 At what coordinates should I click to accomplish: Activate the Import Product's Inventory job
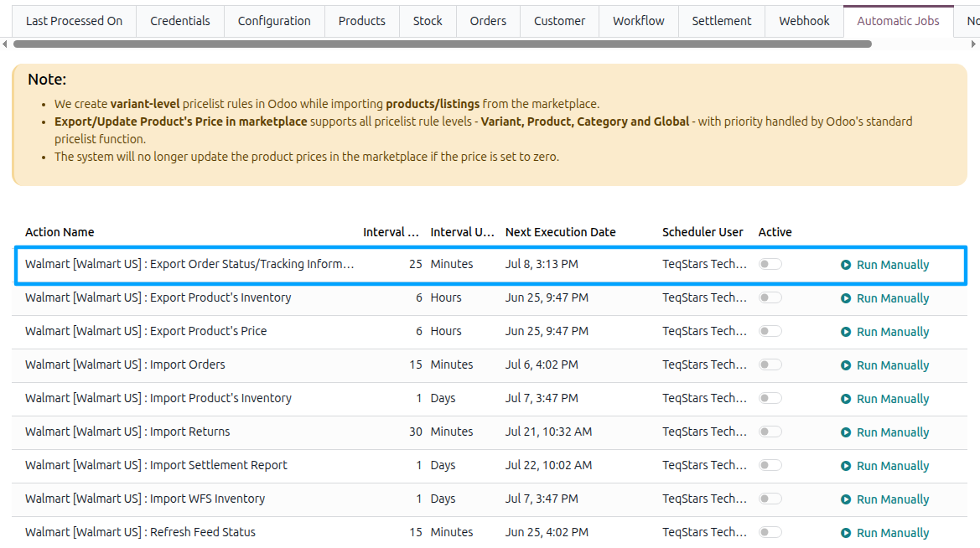pyautogui.click(x=770, y=398)
